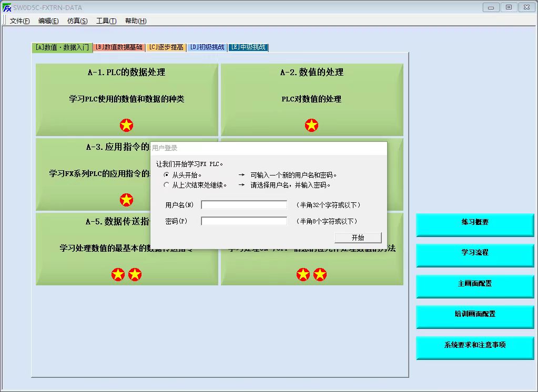538x392 pixels.
Task: Select the 从头开始 radio option
Action: pos(167,175)
